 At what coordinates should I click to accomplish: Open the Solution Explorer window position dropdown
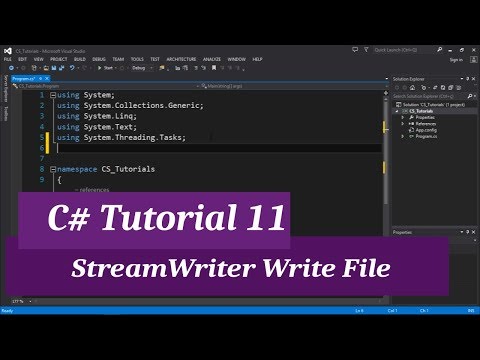coord(462,79)
